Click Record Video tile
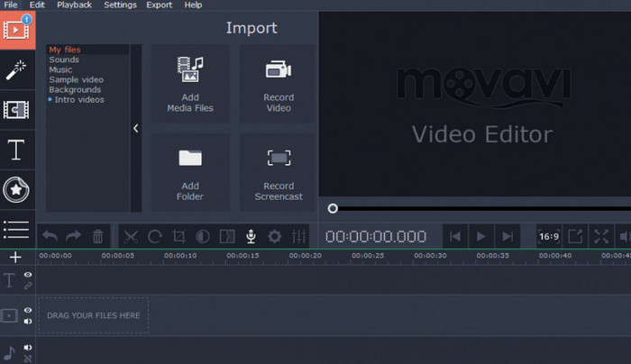This screenshot has height=364, width=631. tap(279, 84)
